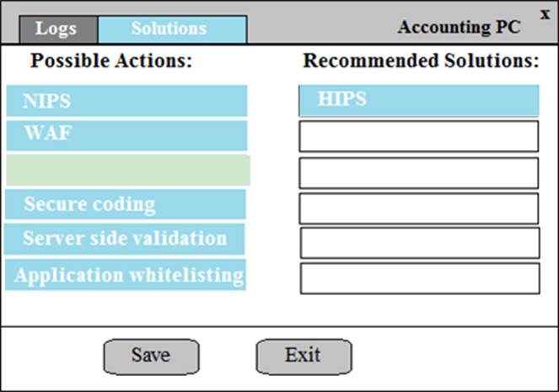Select the Solutions tab

pyautogui.click(x=172, y=29)
